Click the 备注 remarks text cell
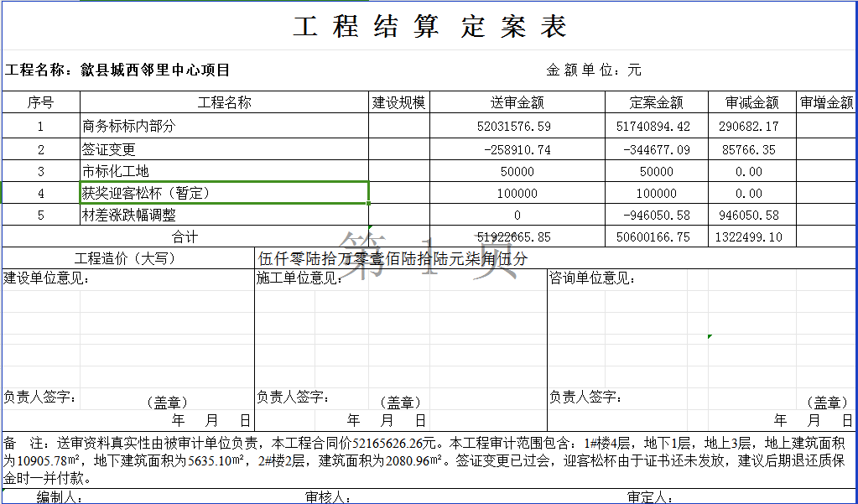This screenshot has width=858, height=504. pyautogui.click(x=428, y=460)
